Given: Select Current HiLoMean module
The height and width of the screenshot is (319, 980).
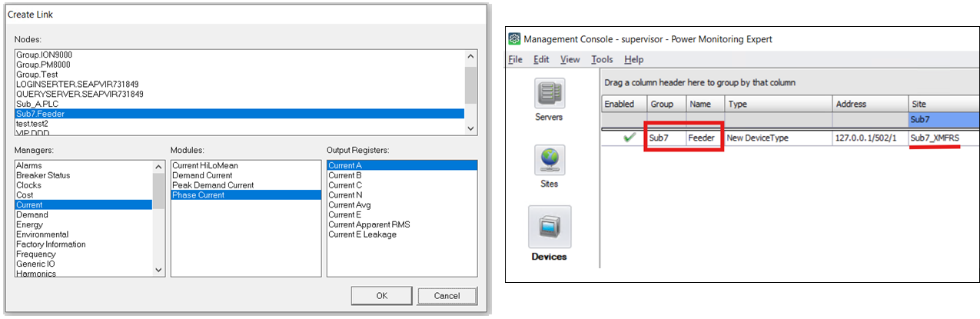Looking at the screenshot, I should tap(245, 165).
